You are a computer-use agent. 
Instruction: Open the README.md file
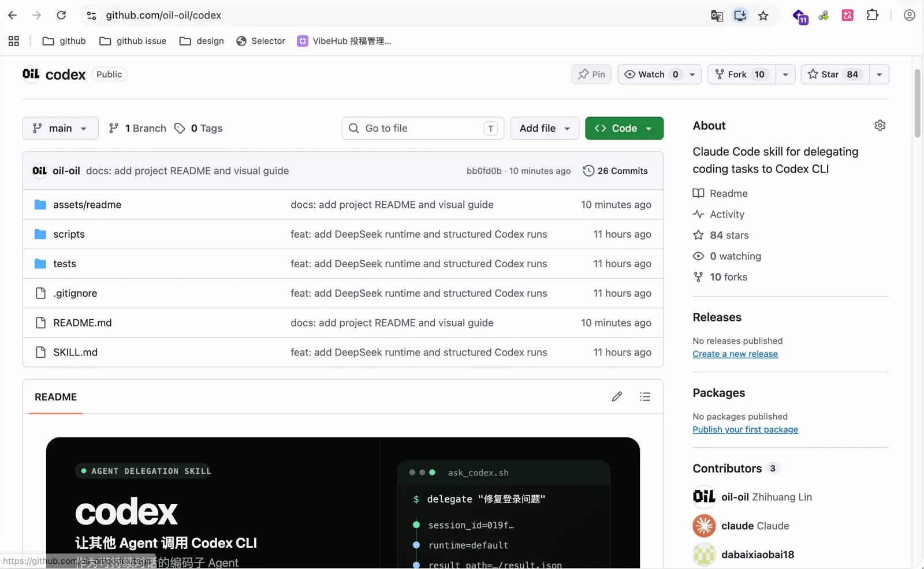[83, 323]
